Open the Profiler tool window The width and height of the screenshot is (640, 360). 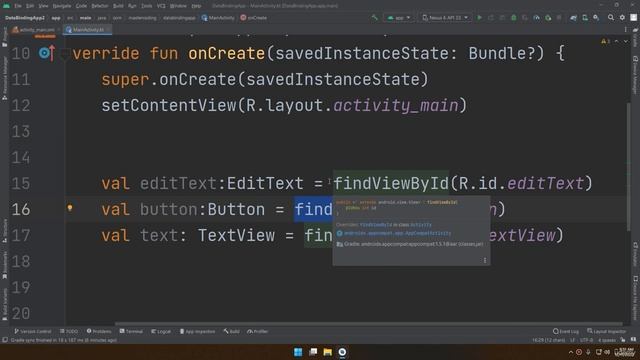point(258,331)
